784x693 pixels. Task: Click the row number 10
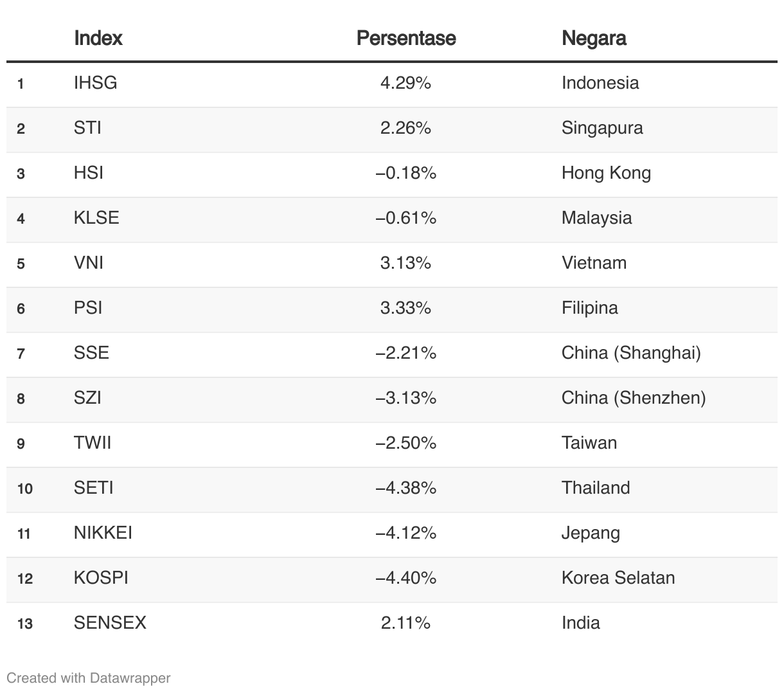pos(25,489)
